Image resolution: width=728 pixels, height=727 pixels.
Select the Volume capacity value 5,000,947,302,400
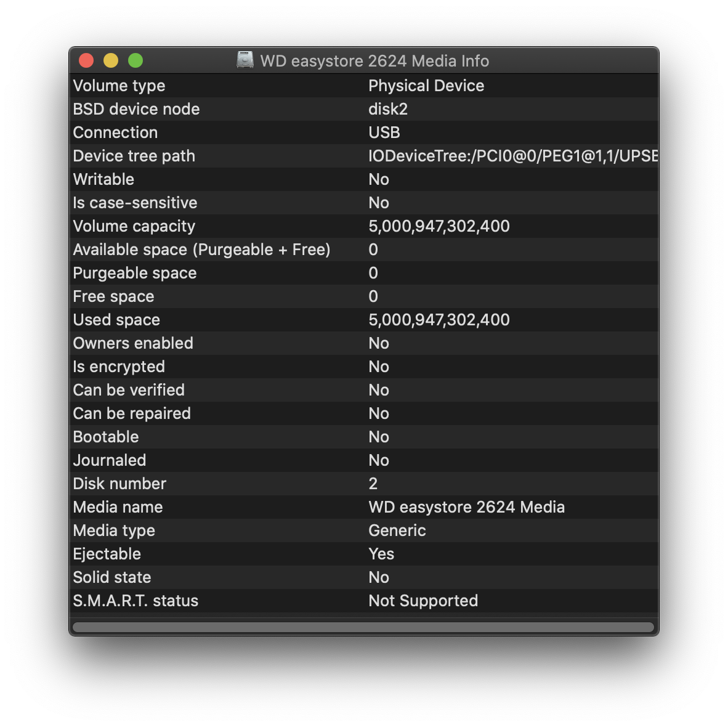click(439, 226)
